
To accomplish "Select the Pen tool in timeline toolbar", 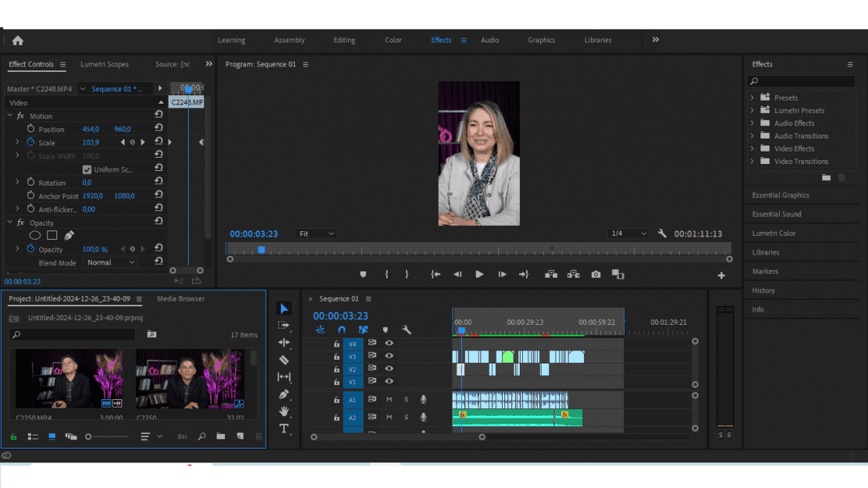I will pyautogui.click(x=284, y=394).
